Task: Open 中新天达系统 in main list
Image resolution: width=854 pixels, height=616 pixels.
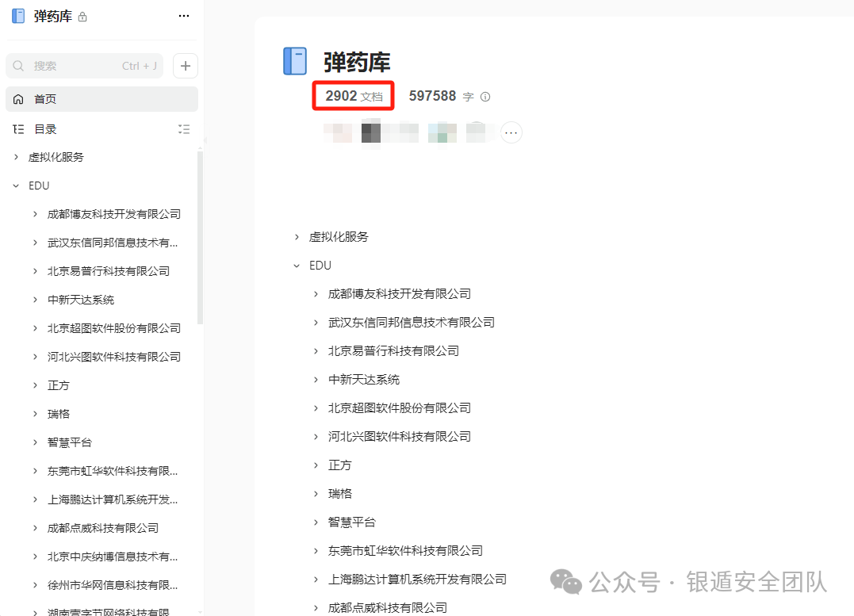Action: click(x=364, y=380)
